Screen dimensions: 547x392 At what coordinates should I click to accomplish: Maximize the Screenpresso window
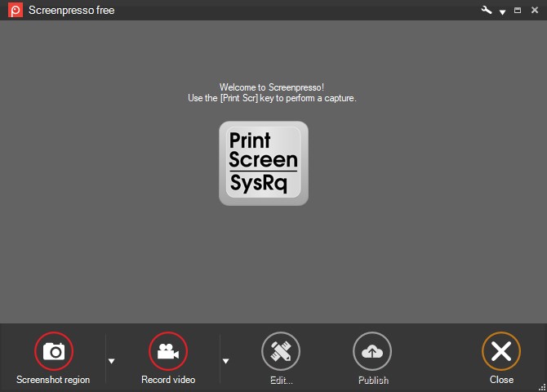[518, 11]
